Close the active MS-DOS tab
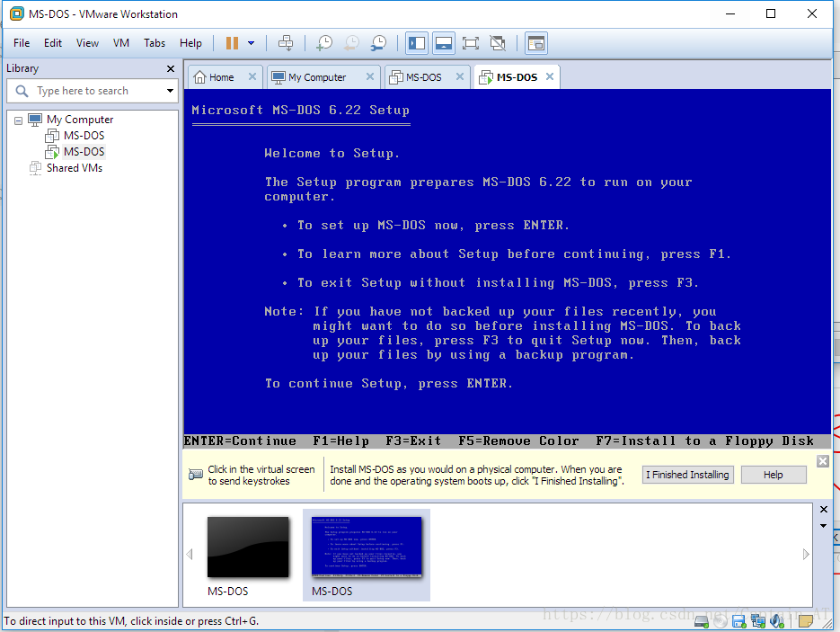Viewport: 840px width, 632px height. tap(550, 76)
